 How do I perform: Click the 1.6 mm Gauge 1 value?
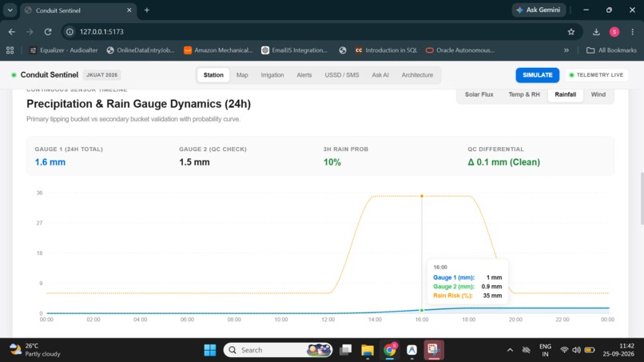[x=50, y=162]
